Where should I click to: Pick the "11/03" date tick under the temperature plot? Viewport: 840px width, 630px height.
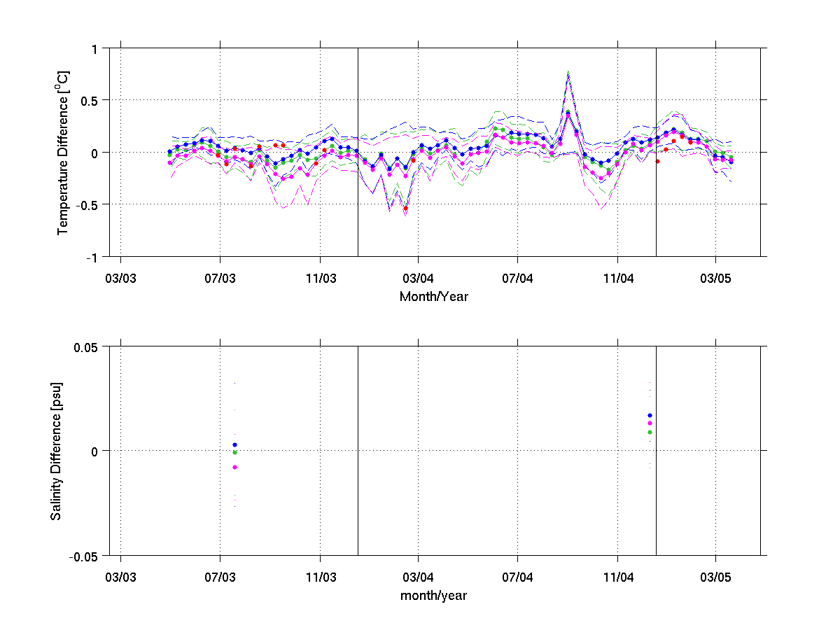pyautogui.click(x=320, y=279)
